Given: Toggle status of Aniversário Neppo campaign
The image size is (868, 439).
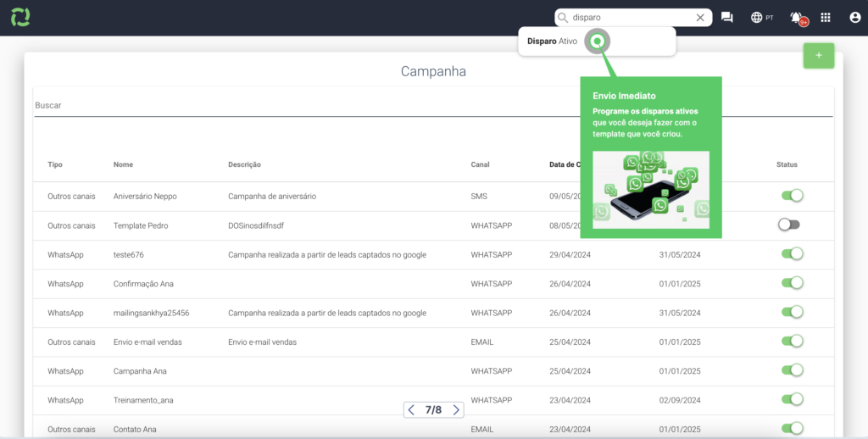Looking at the screenshot, I should coord(791,196).
